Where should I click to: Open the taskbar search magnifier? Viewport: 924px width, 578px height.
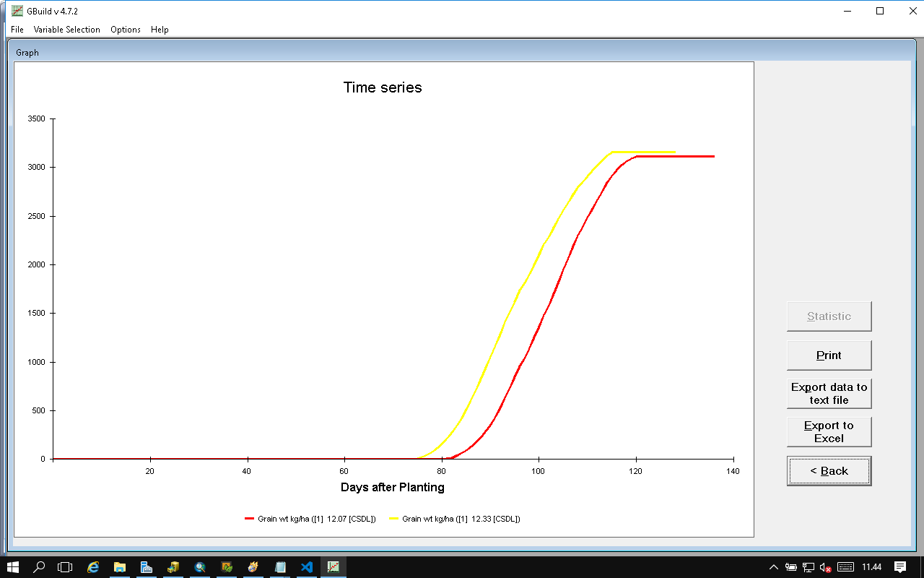point(40,567)
